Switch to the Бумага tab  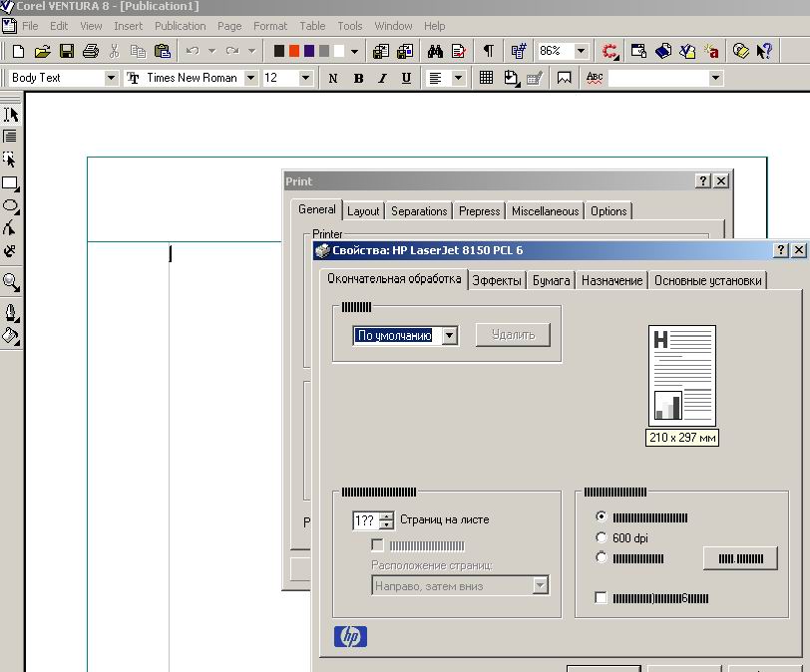pos(552,281)
